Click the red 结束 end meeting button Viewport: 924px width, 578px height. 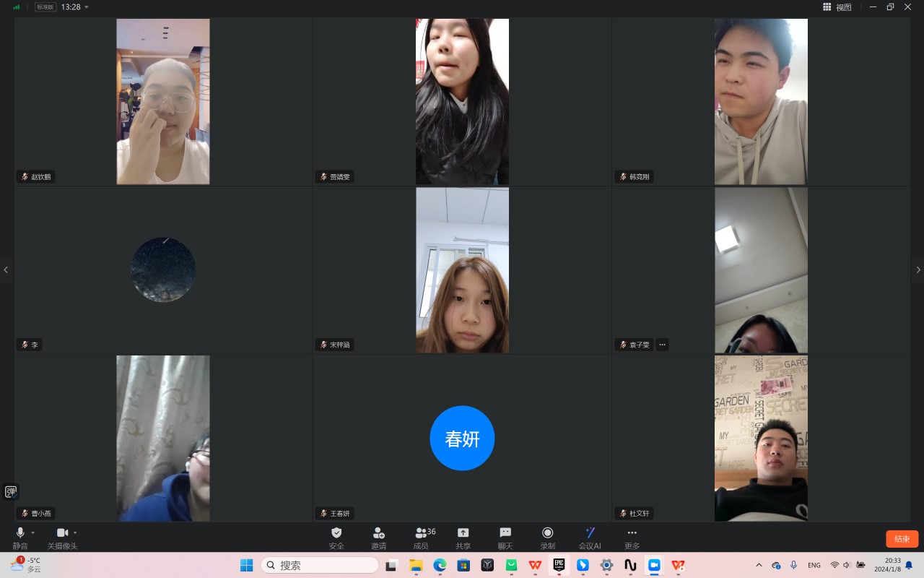(x=902, y=539)
